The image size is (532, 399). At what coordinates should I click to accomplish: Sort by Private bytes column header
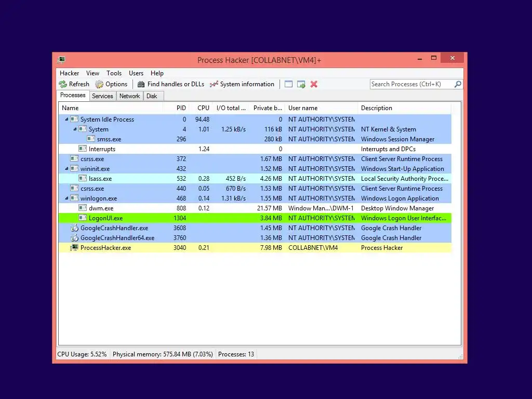point(267,108)
